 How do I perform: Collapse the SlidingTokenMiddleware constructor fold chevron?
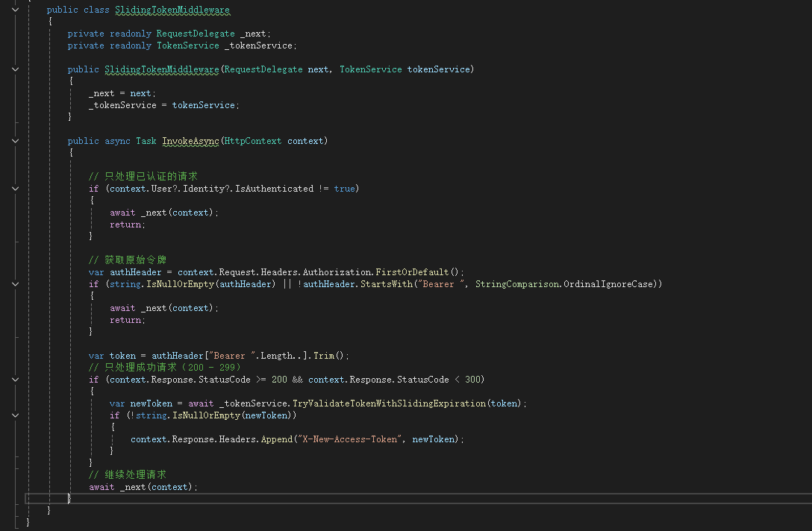tap(15, 69)
